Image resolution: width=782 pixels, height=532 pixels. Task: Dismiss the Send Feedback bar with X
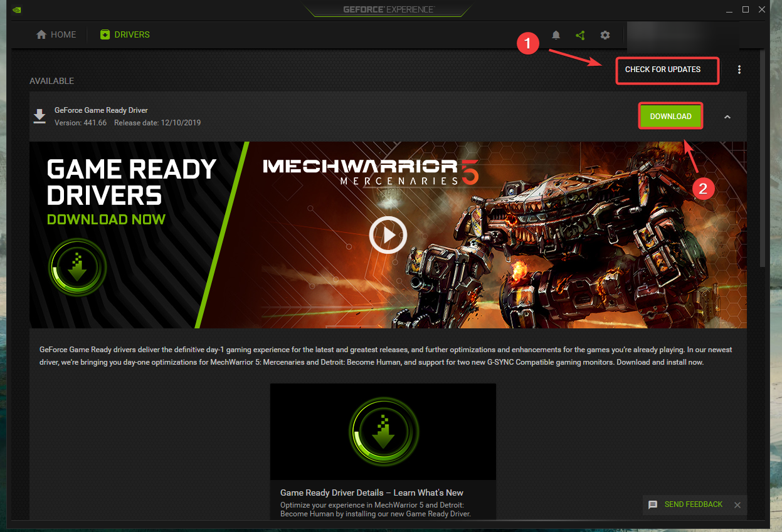coord(737,505)
